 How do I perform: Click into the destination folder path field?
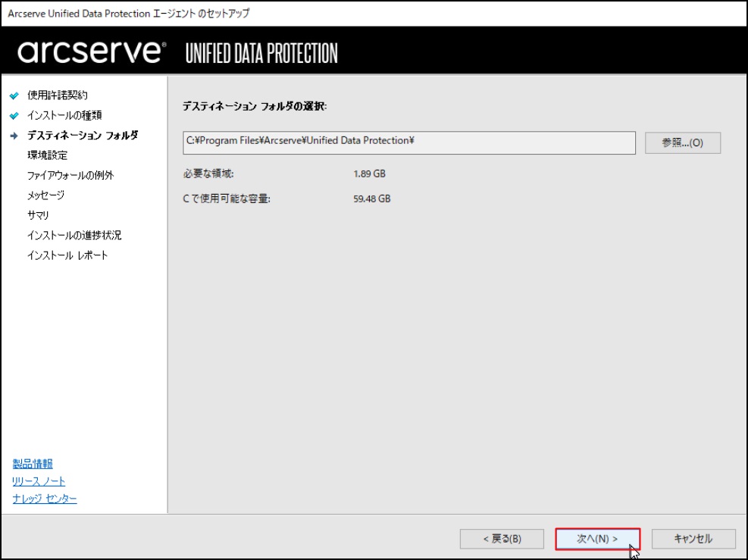tap(408, 142)
